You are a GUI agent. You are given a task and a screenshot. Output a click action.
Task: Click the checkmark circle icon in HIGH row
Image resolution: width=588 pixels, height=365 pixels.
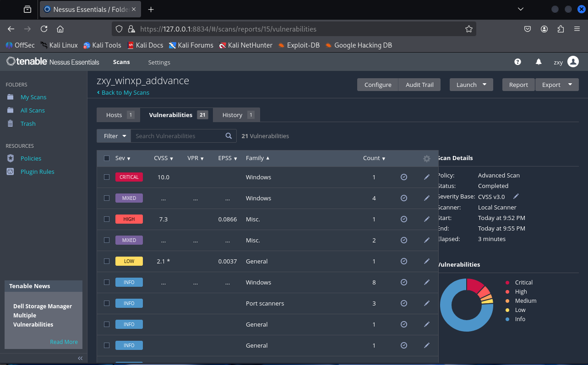point(404,219)
